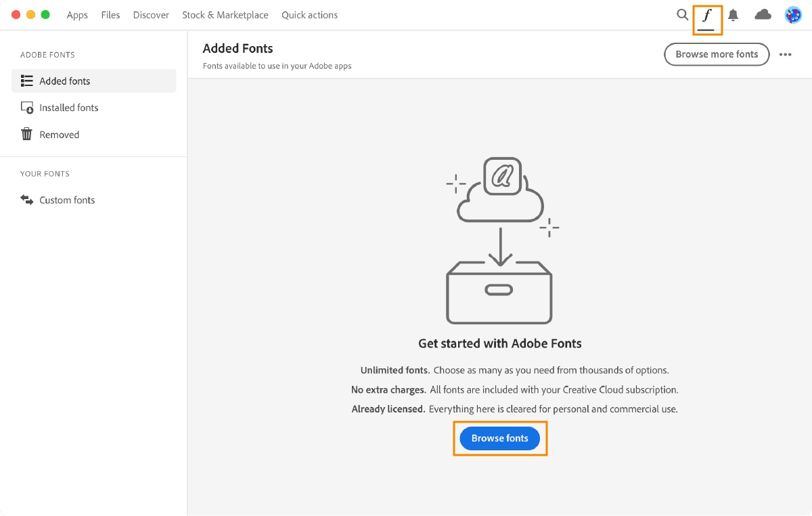Click the cloud inbox illustration
Image resolution: width=812 pixels, height=516 pixels.
coord(500,241)
